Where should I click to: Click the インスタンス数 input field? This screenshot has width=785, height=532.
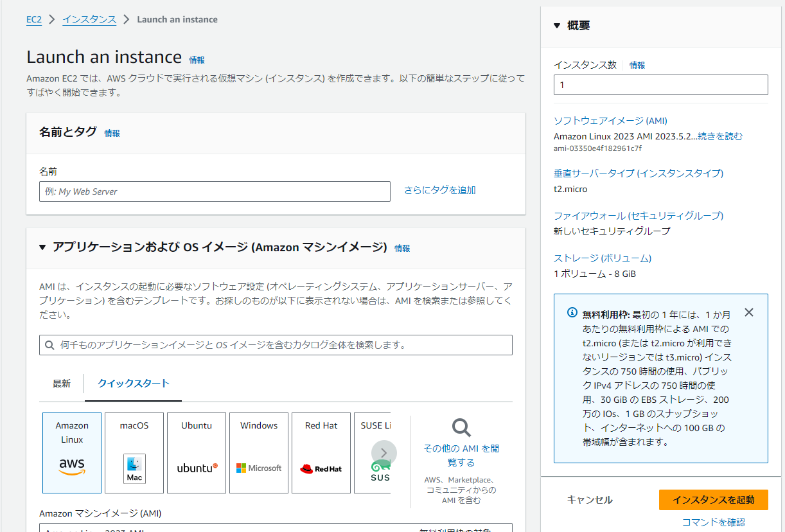660,84
